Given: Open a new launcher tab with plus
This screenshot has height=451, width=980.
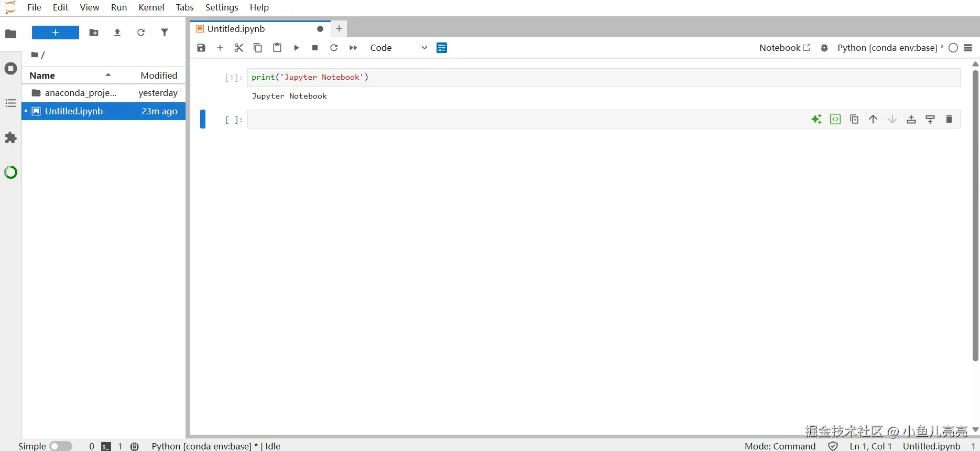Looking at the screenshot, I should pos(339,28).
